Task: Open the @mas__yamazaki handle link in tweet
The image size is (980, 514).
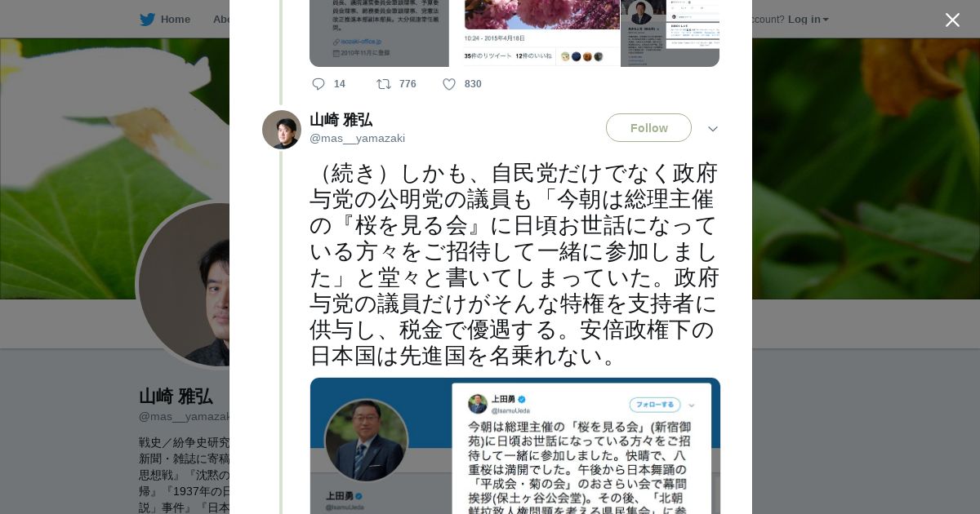Action: 357,138
